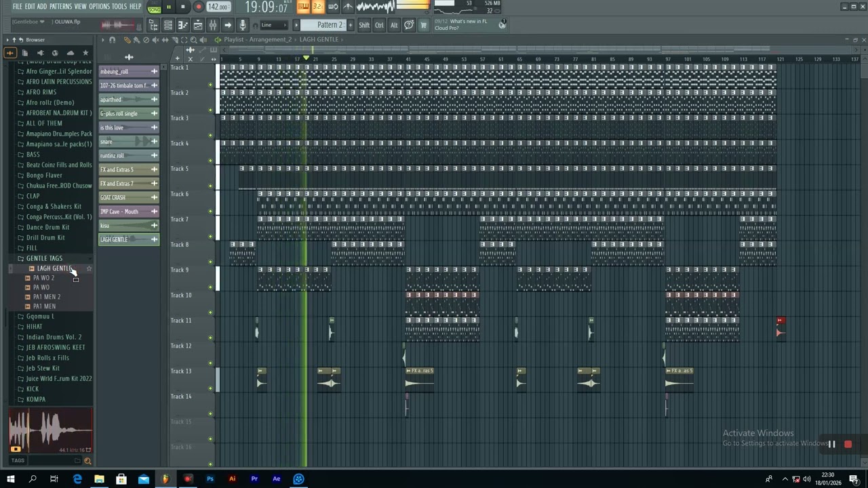Open the playlist snap magnet options
This screenshot has width=868, height=488.
click(112, 40)
